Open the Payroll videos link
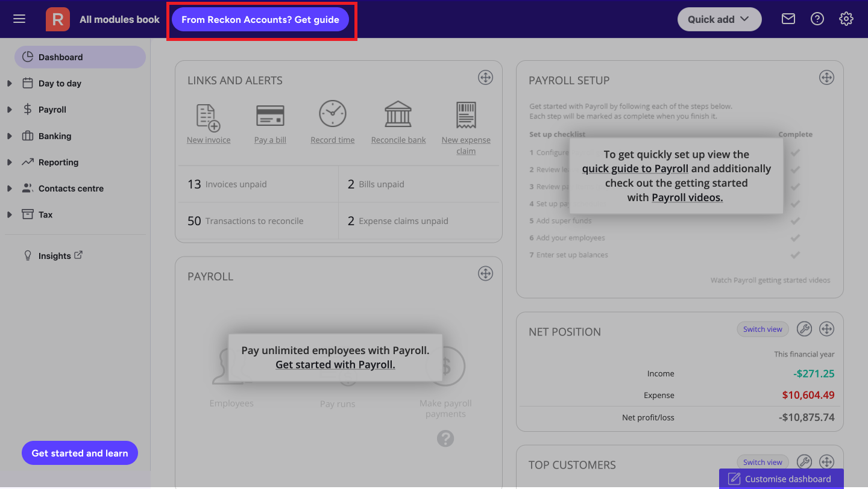The height and width of the screenshot is (489, 868). click(687, 198)
